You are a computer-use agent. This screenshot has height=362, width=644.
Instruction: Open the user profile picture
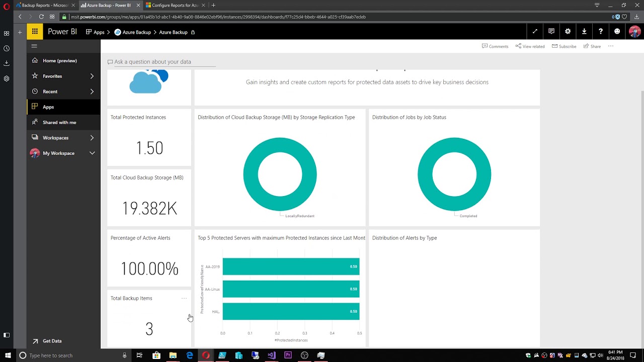click(634, 32)
